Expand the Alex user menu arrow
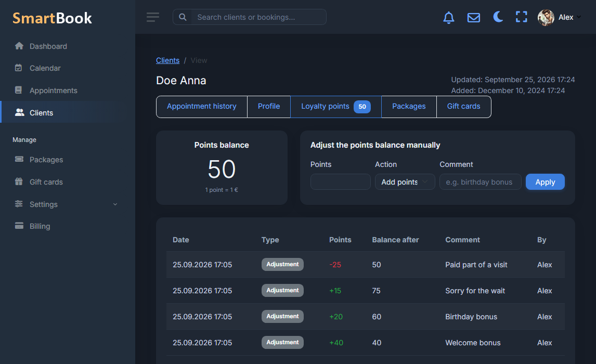596x364 pixels. 578,17
